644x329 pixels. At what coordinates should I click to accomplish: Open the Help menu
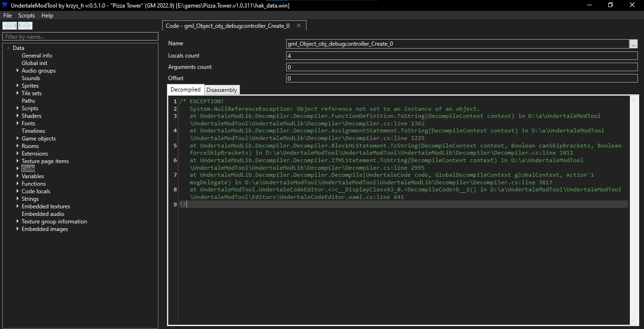[x=47, y=15]
